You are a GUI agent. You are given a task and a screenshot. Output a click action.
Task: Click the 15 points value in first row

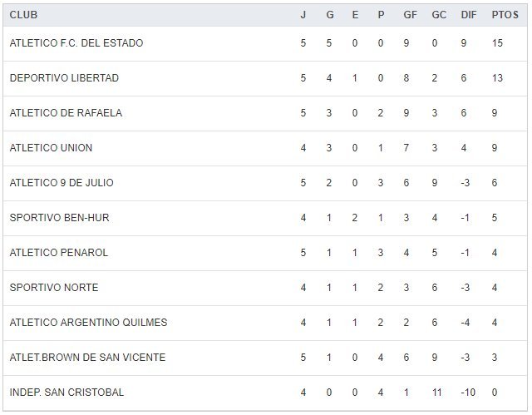coord(498,43)
